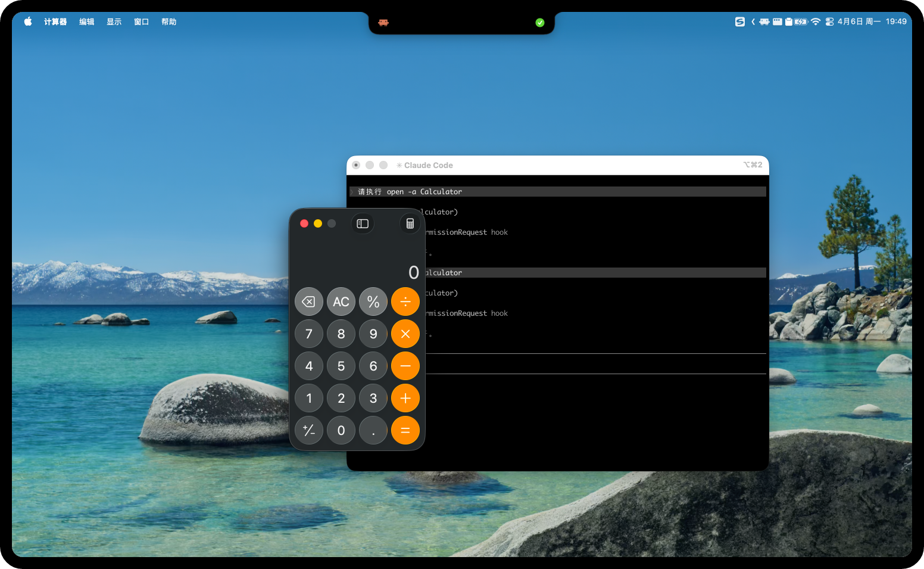Click the digit 1 key

pos(309,398)
